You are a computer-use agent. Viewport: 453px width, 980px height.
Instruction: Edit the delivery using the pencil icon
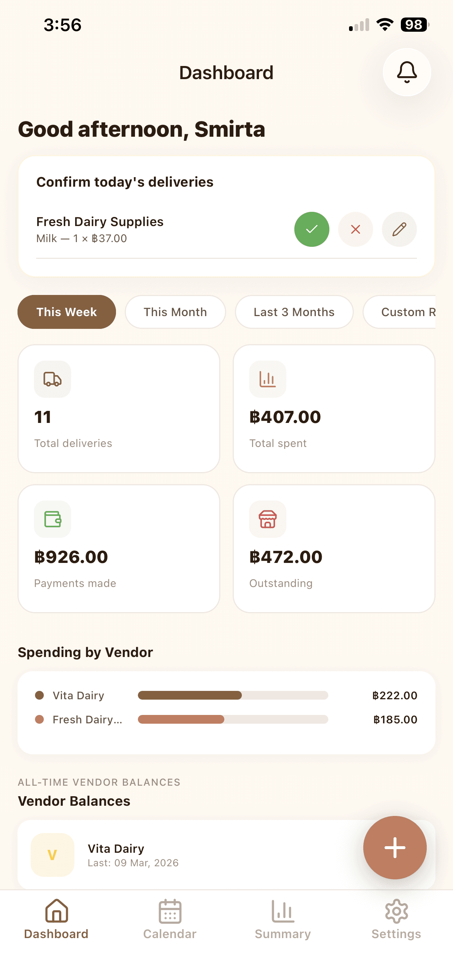click(399, 229)
